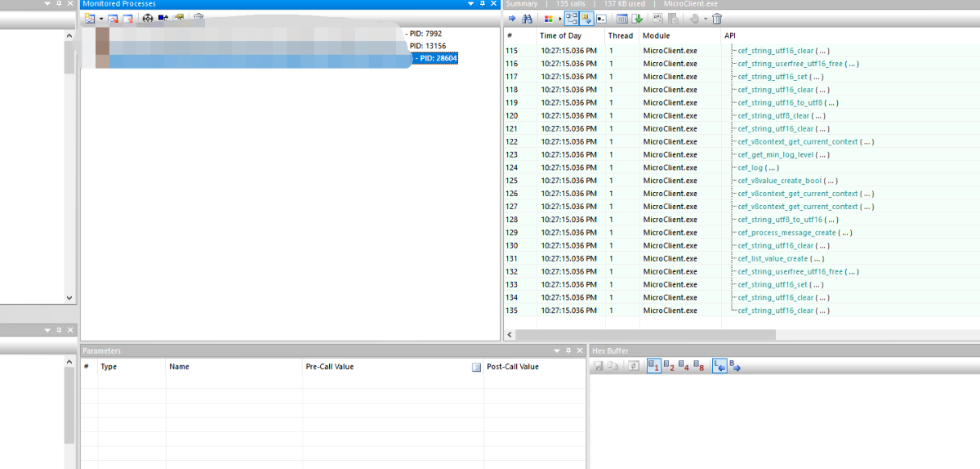Select 2-byte grouping in Hex Buffer toolbar
Screen dimensions: 980x469
(670, 366)
